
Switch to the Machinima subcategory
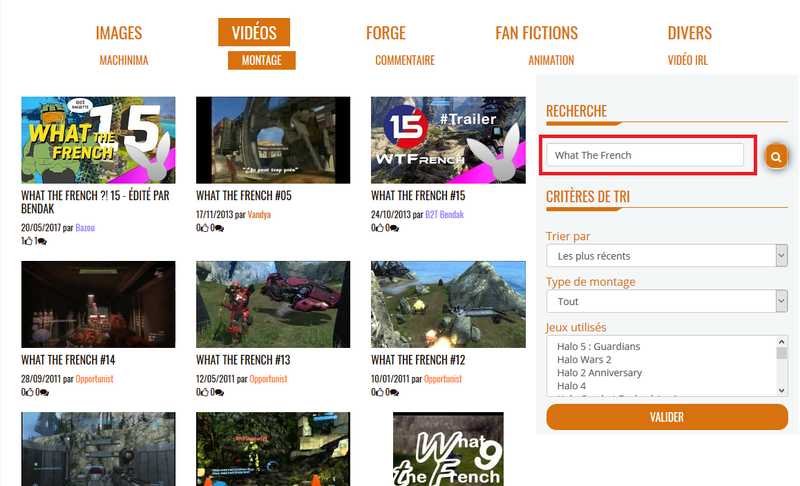pyautogui.click(x=124, y=61)
